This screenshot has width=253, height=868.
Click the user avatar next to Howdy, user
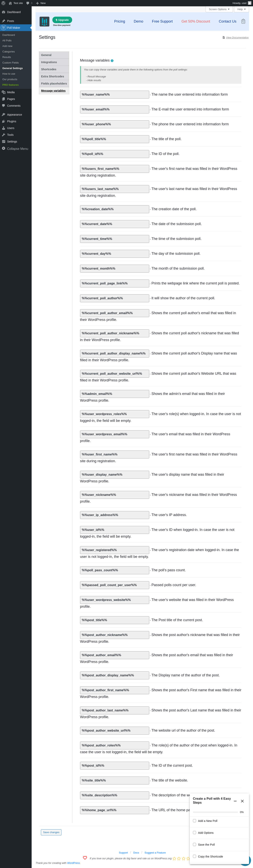pyautogui.click(x=250, y=3)
